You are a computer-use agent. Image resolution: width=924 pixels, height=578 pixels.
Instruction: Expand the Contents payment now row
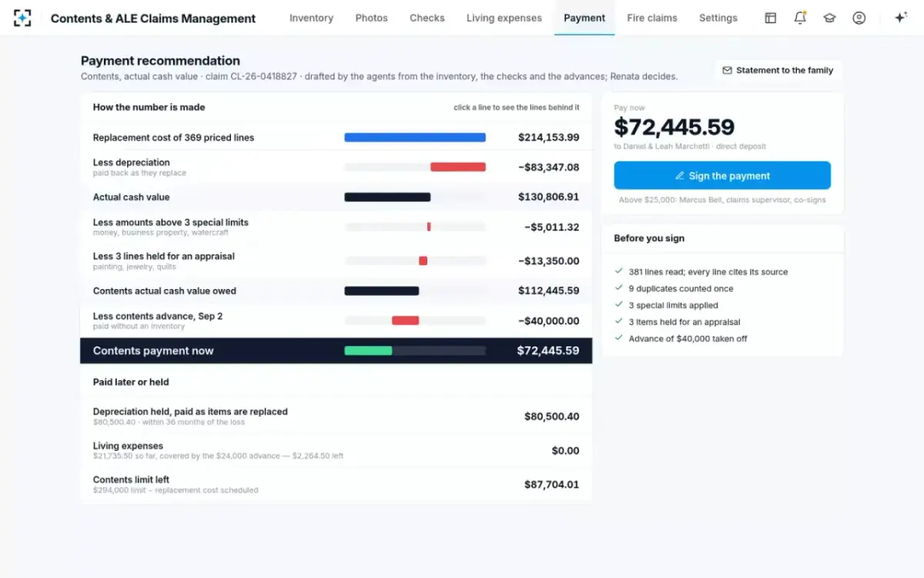click(x=336, y=351)
